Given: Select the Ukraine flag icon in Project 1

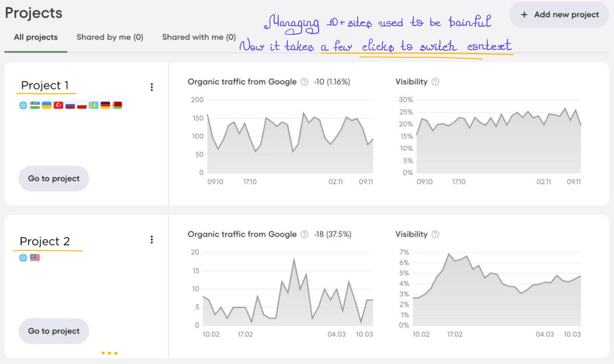Looking at the screenshot, I should point(46,105).
